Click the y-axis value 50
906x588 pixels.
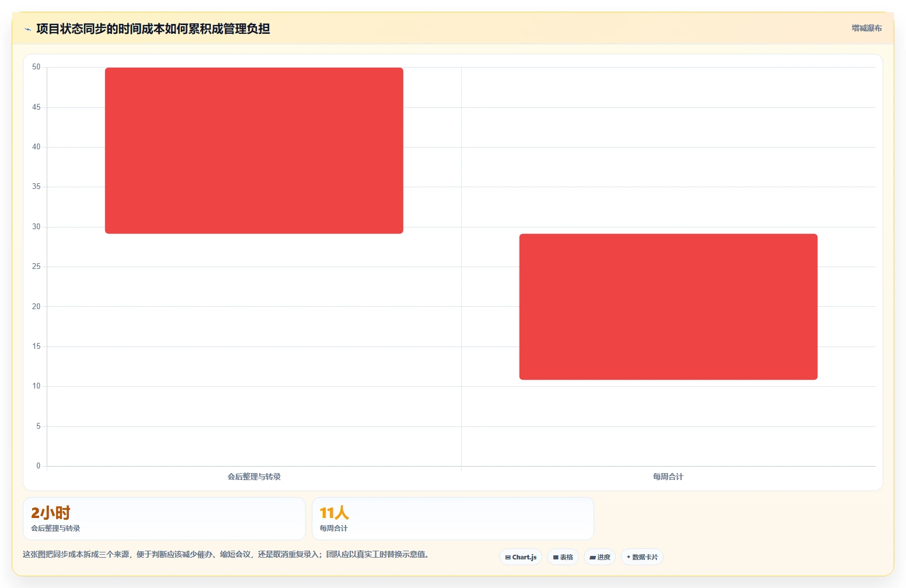(36, 67)
